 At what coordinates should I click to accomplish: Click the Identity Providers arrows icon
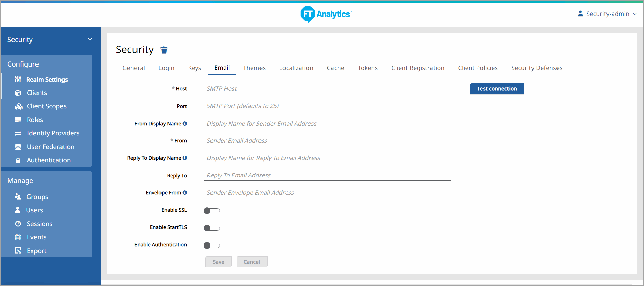pyautogui.click(x=18, y=133)
